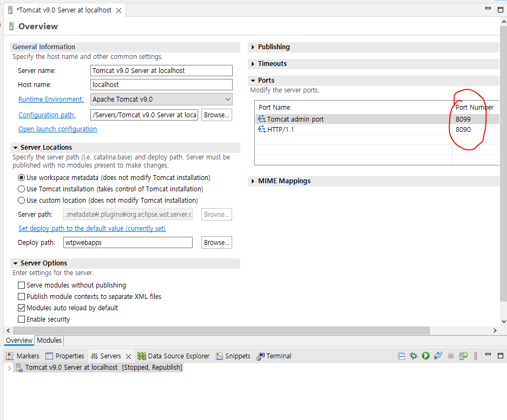Click in the Host name field
The height and width of the screenshot is (420, 507).
click(x=161, y=85)
